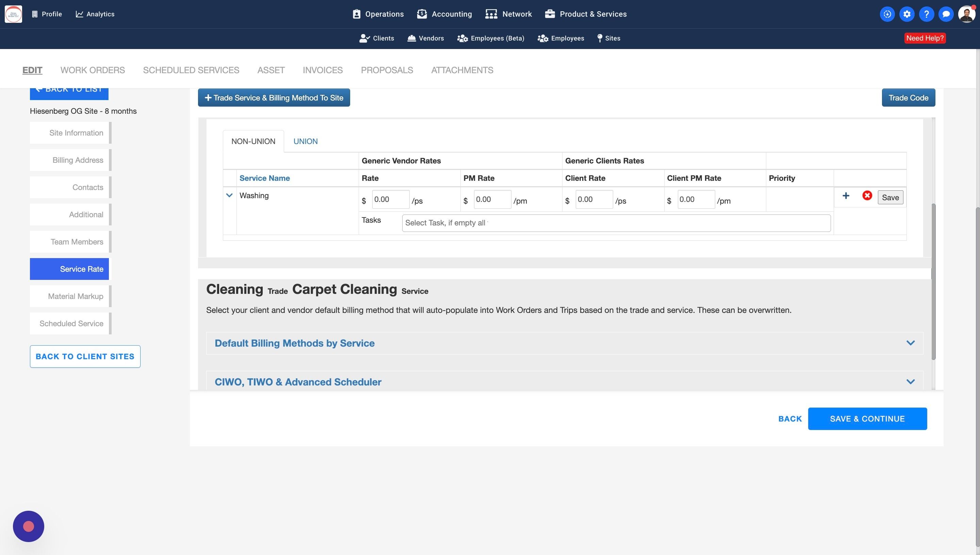The height and width of the screenshot is (555, 980).
Task: Open the help question mark icon
Action: tap(926, 14)
